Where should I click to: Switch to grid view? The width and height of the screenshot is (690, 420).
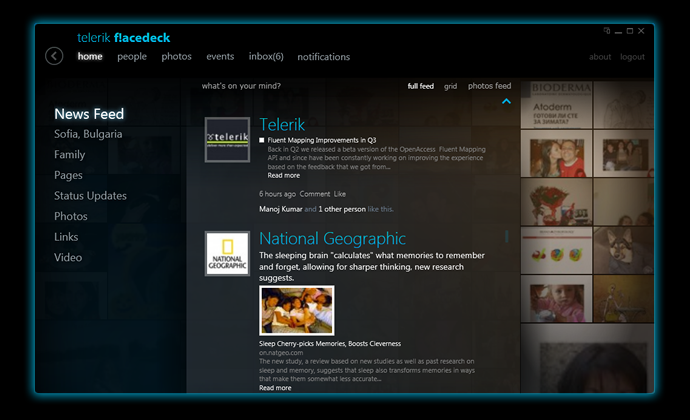(450, 86)
